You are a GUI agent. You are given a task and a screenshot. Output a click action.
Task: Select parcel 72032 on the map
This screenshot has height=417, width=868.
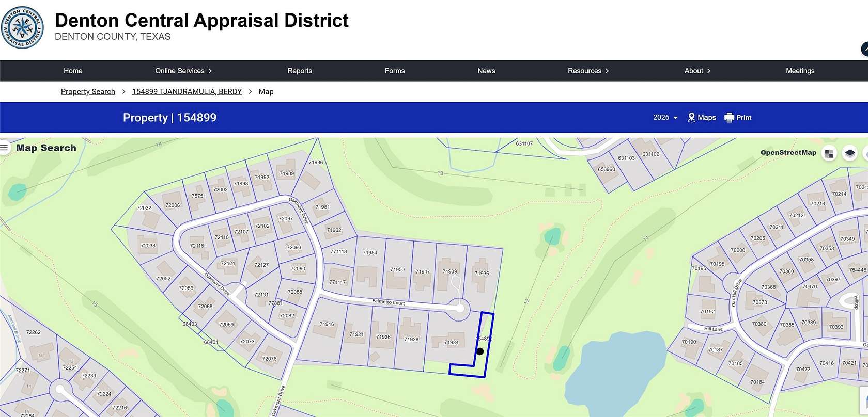[144, 208]
